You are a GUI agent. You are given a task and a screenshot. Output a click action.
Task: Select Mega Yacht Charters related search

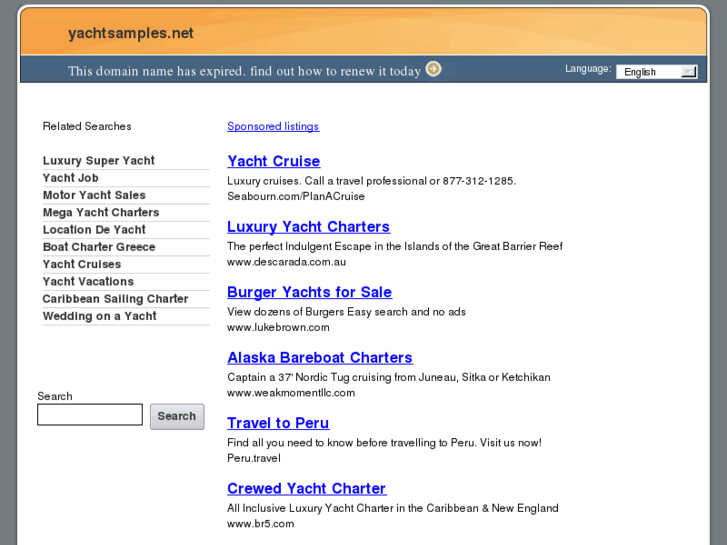pos(101,212)
